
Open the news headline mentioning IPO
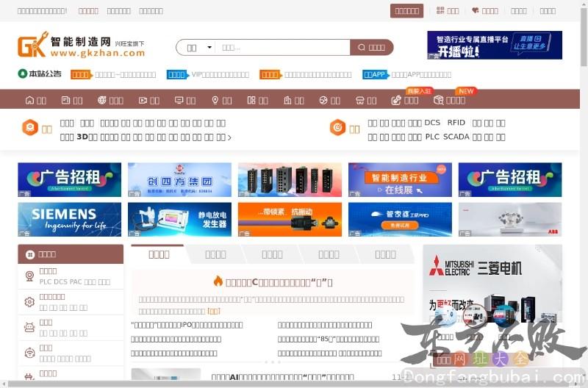[x=187, y=325]
